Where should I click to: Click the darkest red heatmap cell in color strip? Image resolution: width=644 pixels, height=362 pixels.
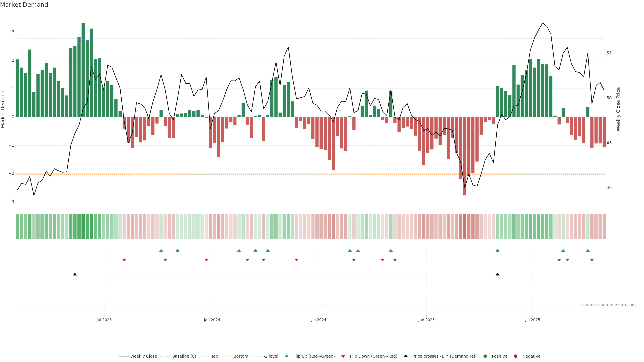(465, 226)
